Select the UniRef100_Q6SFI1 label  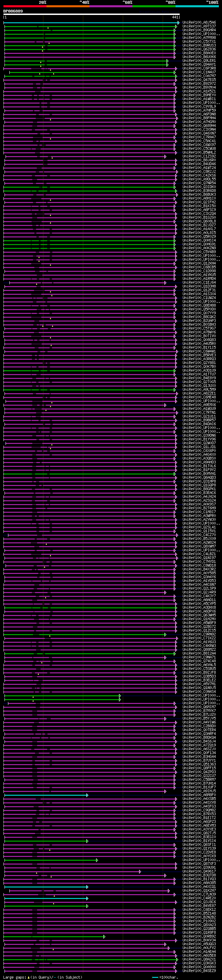[199, 844]
